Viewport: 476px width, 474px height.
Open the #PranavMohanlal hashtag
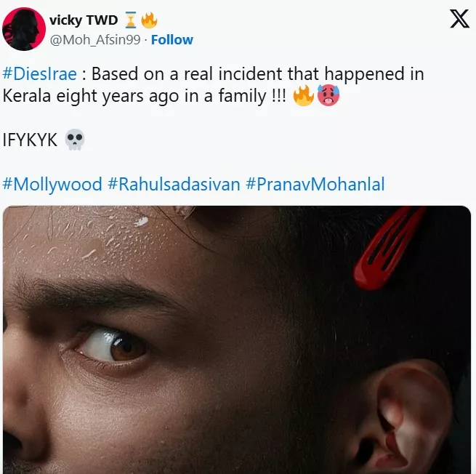coord(315,185)
